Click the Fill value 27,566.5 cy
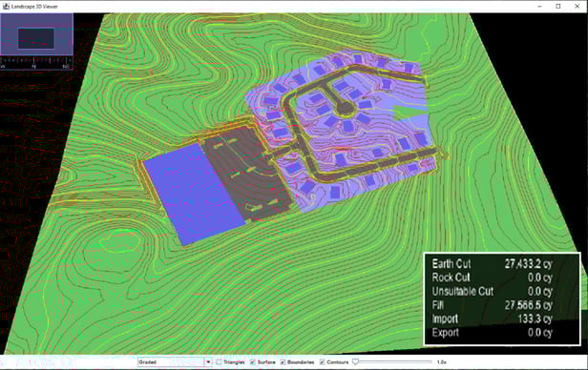The width and height of the screenshot is (588, 370). [x=529, y=305]
